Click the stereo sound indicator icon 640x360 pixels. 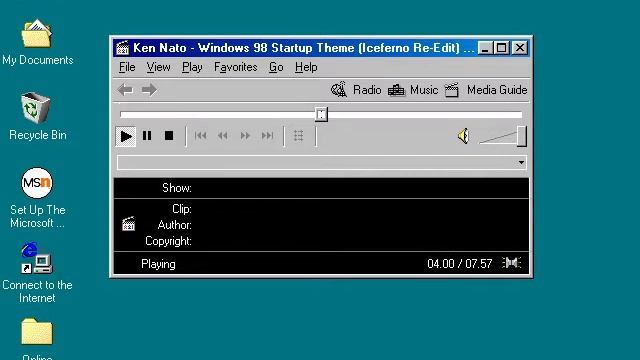[511, 263]
